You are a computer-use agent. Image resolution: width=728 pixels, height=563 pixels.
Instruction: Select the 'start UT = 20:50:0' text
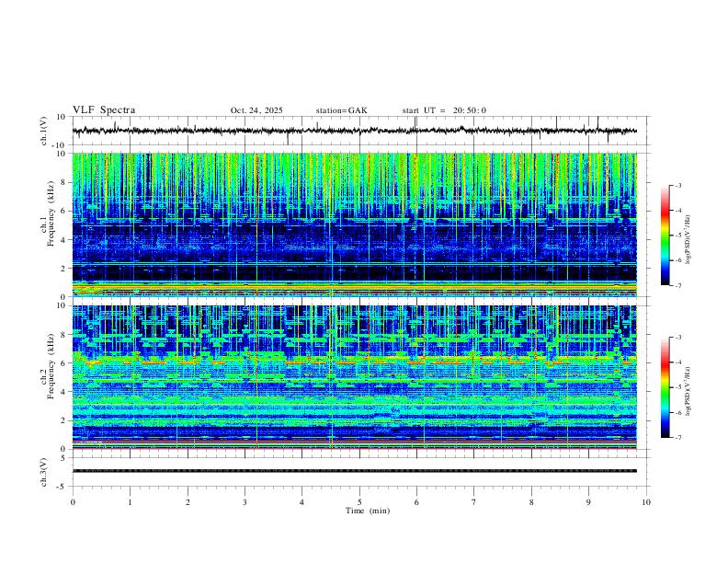point(444,110)
